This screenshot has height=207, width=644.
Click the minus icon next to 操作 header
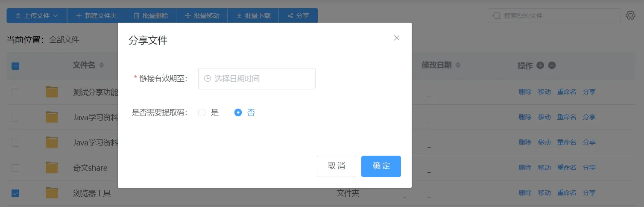point(552,65)
